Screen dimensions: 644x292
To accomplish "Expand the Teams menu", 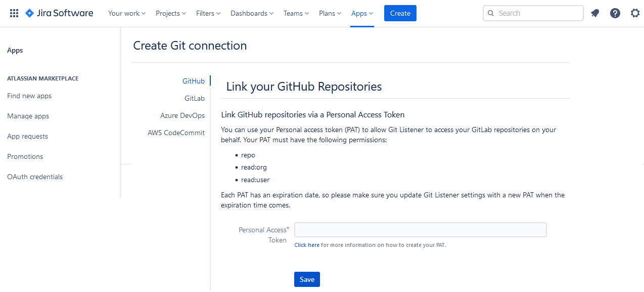I will pyautogui.click(x=296, y=13).
